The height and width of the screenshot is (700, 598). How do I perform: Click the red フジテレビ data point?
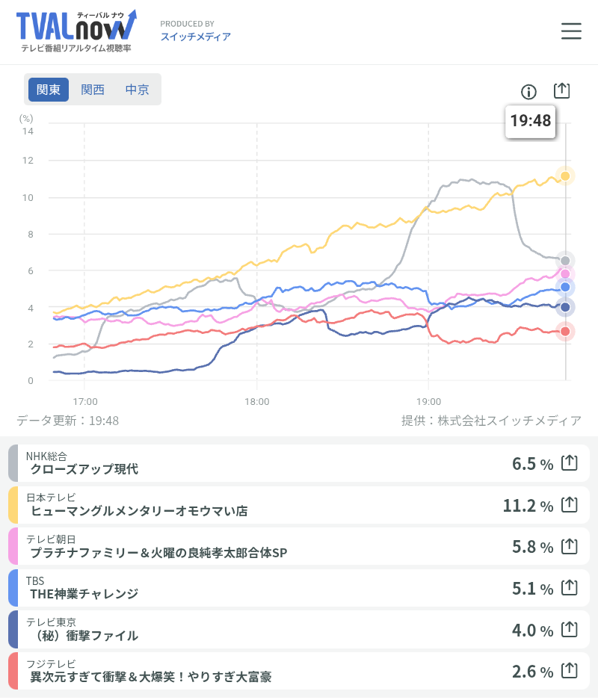click(566, 332)
